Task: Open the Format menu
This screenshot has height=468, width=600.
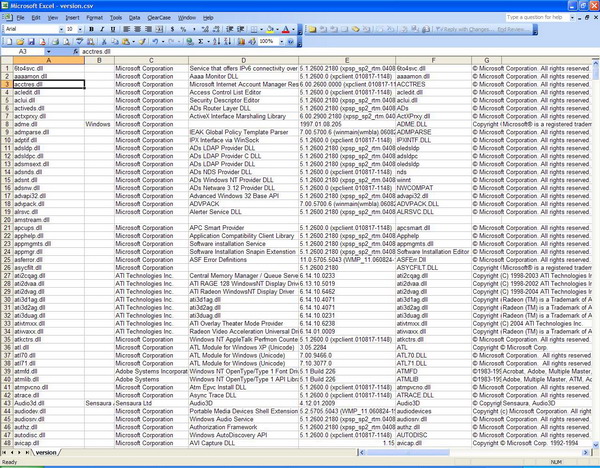Action: 94,18
